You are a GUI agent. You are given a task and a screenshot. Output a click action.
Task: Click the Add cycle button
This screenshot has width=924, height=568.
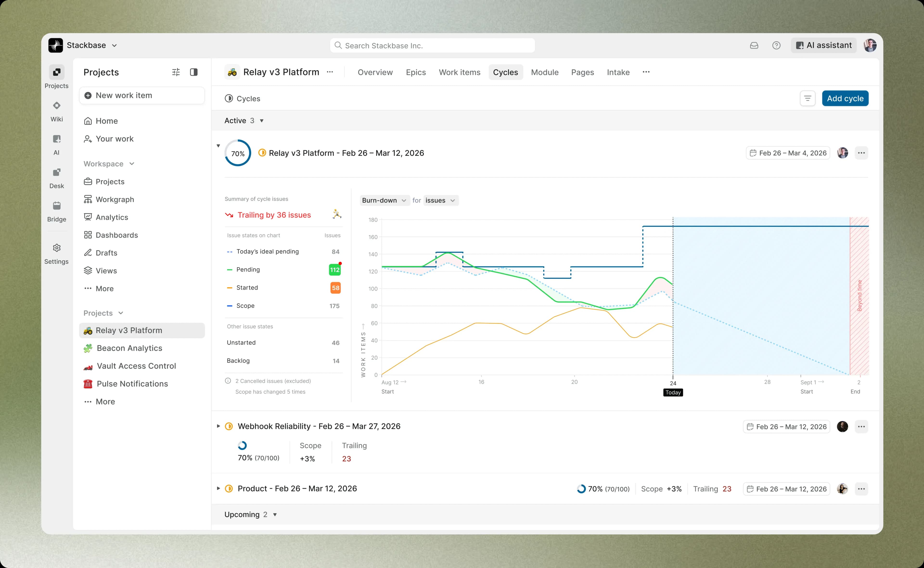[845, 98]
